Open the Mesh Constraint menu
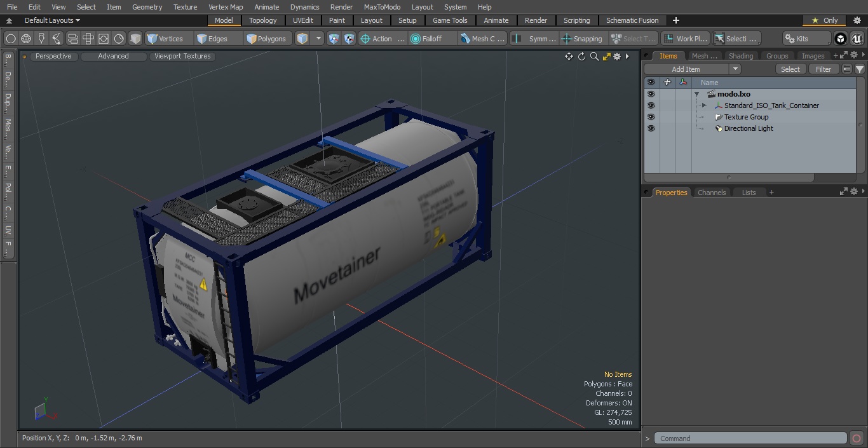Screen dimensions: 868x448 483,39
